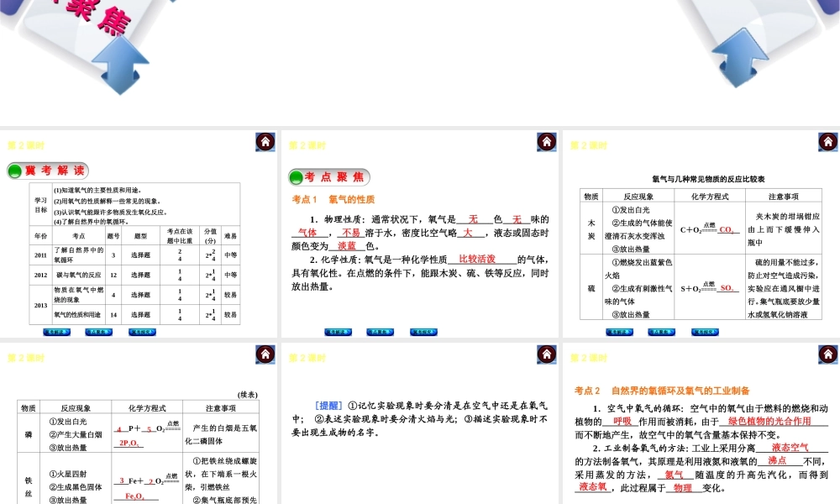Screen dimensions: 840x504
Task: Click the middle blue nav button on 考点1 slide
Action: click(380, 332)
